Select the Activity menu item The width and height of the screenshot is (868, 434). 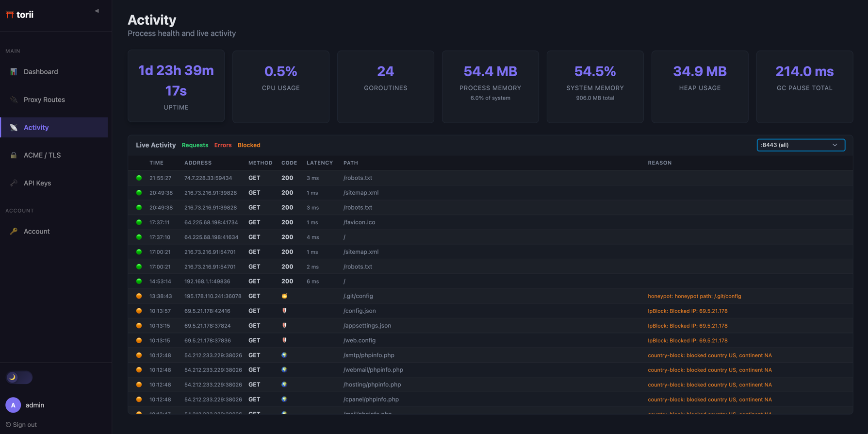pyautogui.click(x=54, y=127)
